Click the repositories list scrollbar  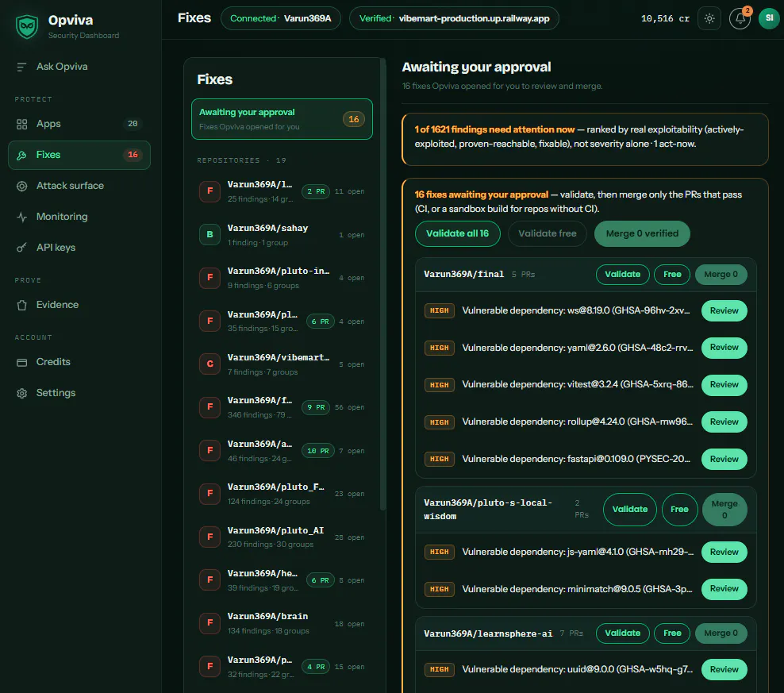pos(383,285)
